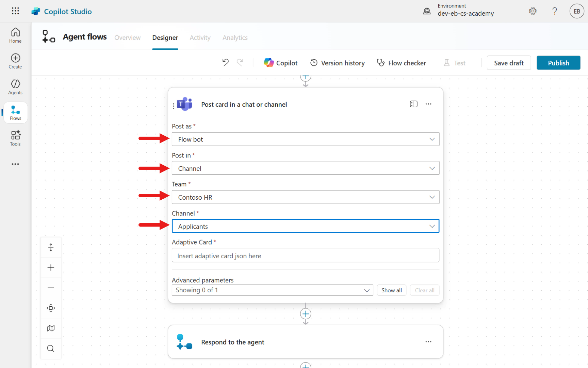Click the Publish button
The height and width of the screenshot is (368, 588).
coord(558,63)
